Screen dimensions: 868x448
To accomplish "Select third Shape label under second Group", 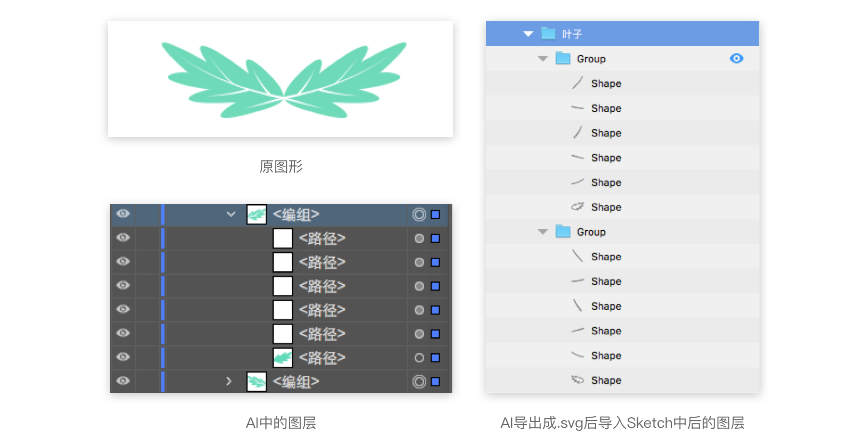I will tap(606, 306).
